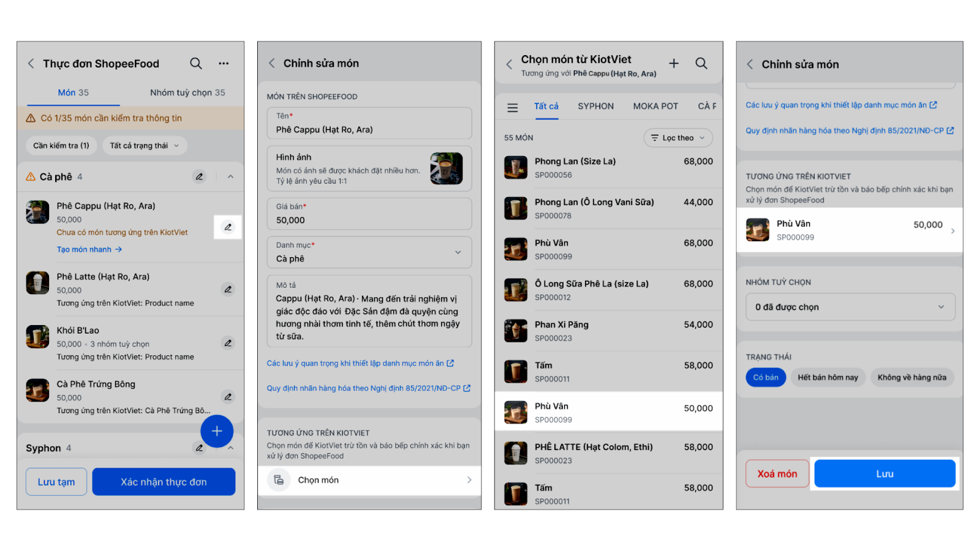
Task: Open the hamburger category list menu
Action: pos(513,108)
